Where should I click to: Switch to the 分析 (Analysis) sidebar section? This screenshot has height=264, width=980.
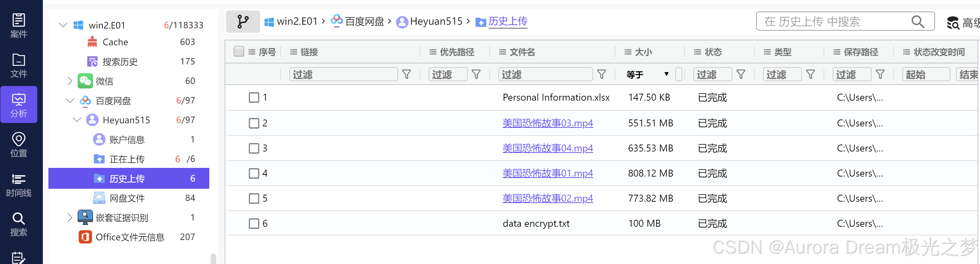(19, 104)
